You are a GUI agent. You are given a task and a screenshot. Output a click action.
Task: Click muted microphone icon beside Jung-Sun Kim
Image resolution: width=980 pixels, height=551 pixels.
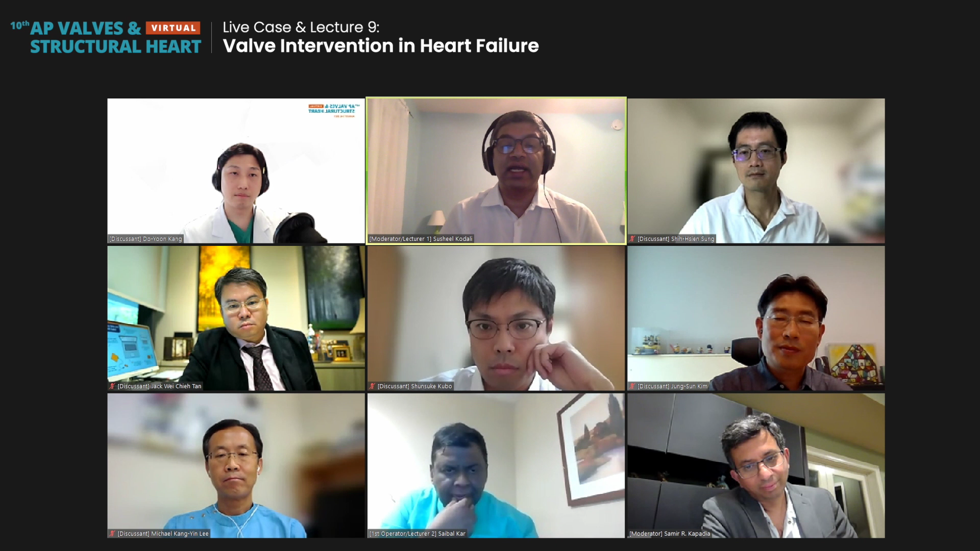[632, 386]
